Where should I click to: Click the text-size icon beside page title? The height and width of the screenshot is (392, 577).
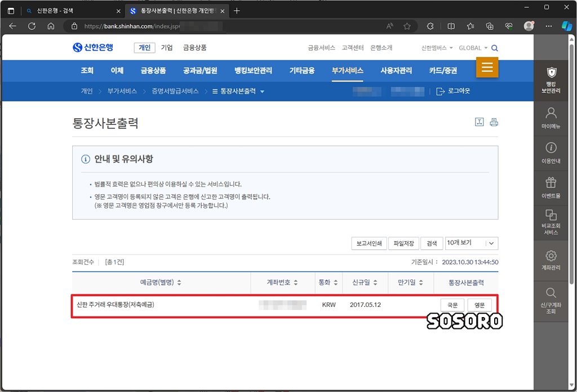tap(479, 122)
